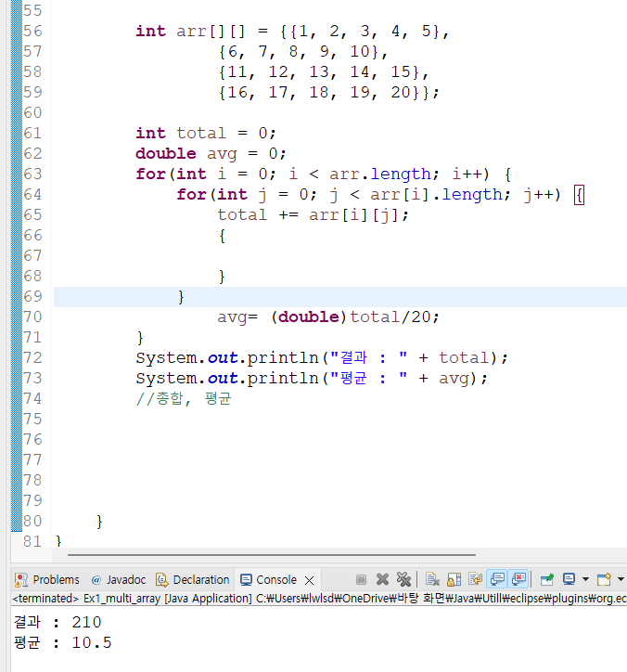Click console output '결과 : 210'

(x=58, y=622)
